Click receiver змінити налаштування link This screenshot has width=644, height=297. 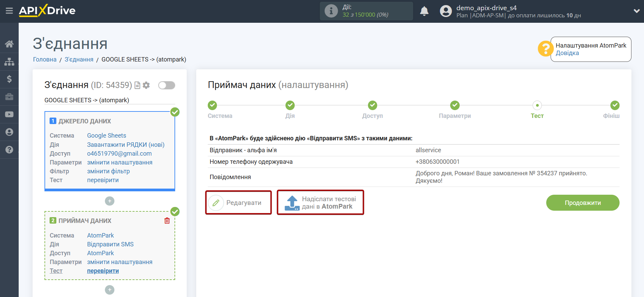[x=120, y=262]
